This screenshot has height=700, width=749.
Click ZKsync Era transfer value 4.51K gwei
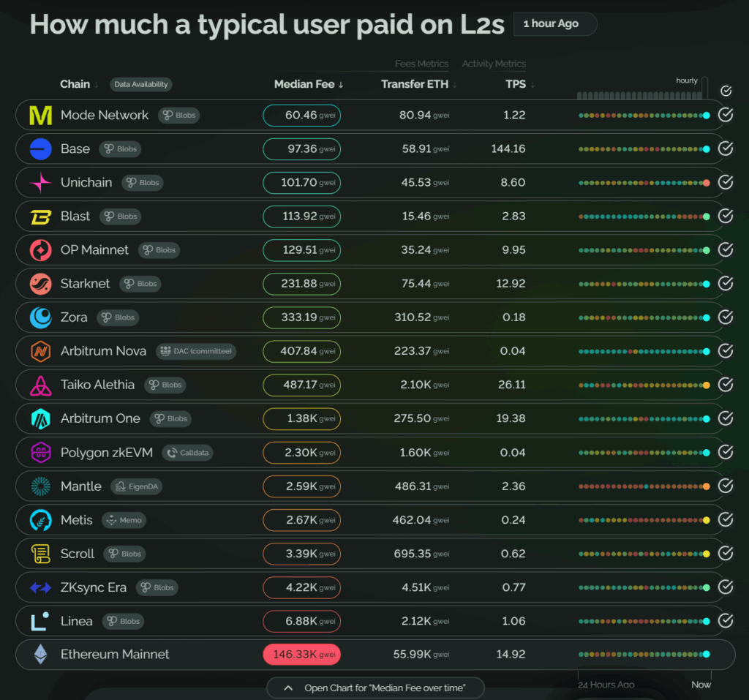click(425, 587)
